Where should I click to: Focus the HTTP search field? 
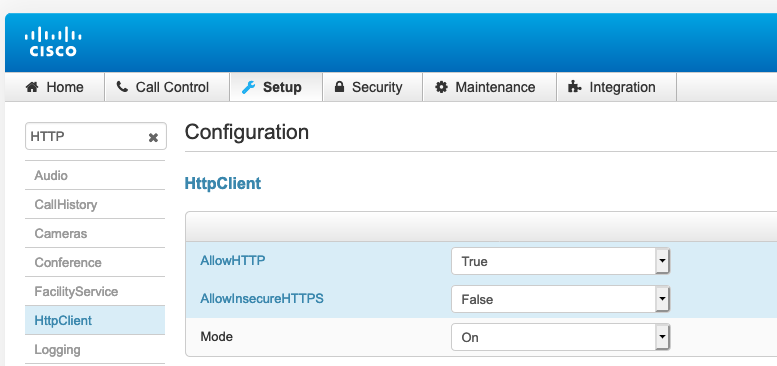(x=87, y=136)
